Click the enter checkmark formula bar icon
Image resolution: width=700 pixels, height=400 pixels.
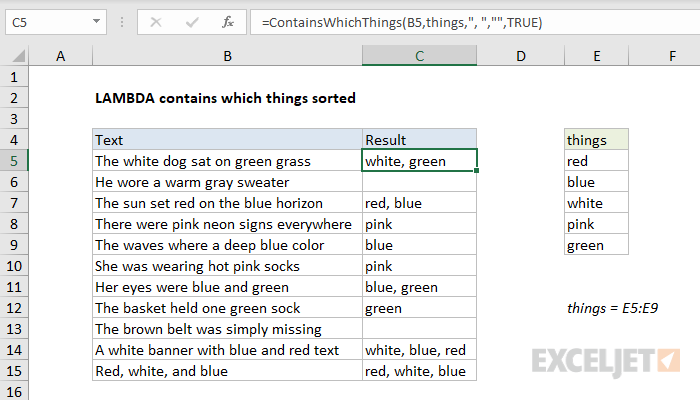pos(192,22)
